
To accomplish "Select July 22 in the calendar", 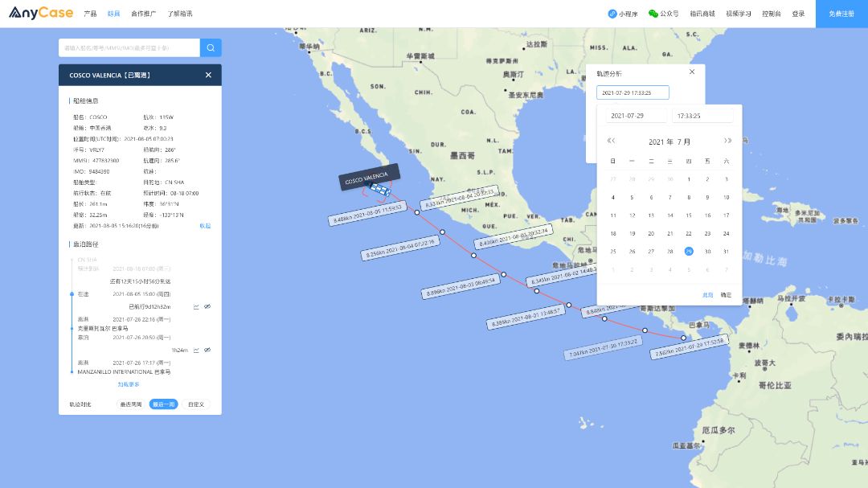I will coord(689,234).
